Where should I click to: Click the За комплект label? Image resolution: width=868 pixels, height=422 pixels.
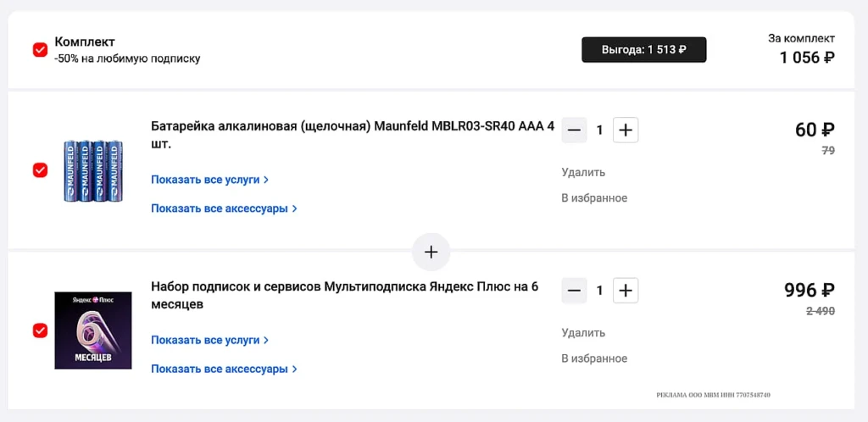click(802, 38)
